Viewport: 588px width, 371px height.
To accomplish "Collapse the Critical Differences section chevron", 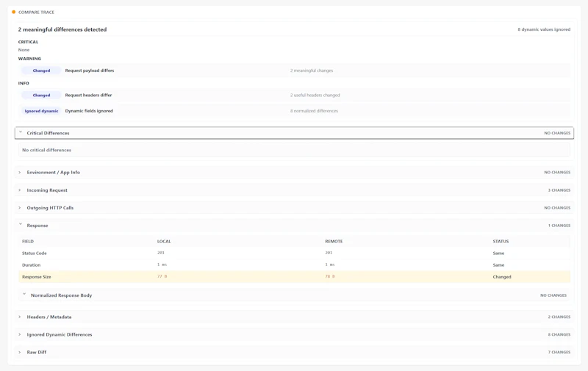I will (x=21, y=132).
